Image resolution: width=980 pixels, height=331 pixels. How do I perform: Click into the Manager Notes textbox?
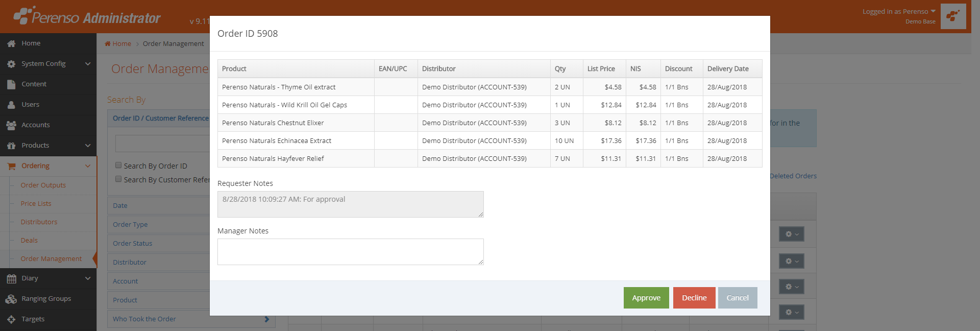click(351, 252)
